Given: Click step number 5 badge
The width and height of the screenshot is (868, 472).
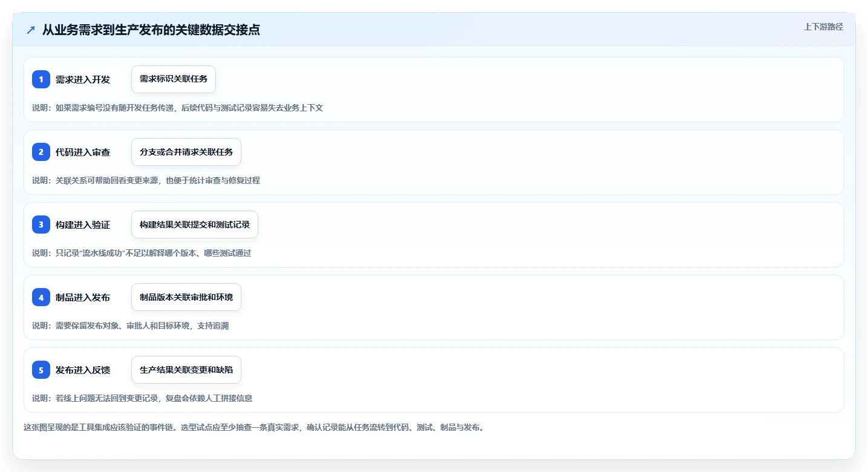Looking at the screenshot, I should [41, 370].
